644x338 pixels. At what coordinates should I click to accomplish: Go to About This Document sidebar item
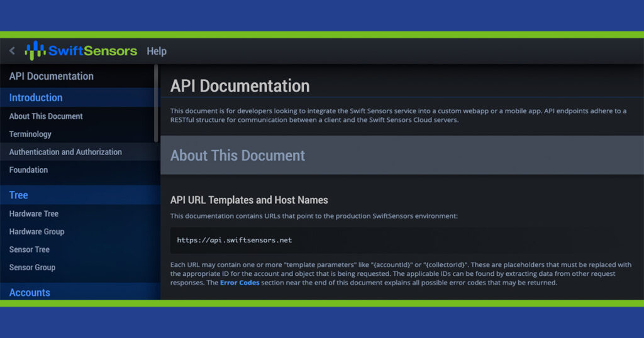[x=46, y=116]
